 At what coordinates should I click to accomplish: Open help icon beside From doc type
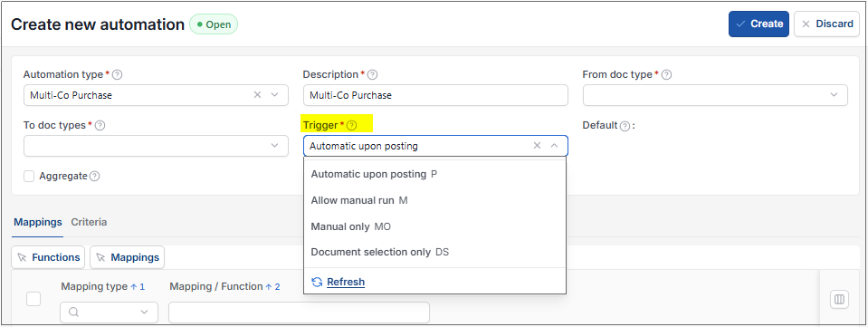pyautogui.click(x=666, y=74)
